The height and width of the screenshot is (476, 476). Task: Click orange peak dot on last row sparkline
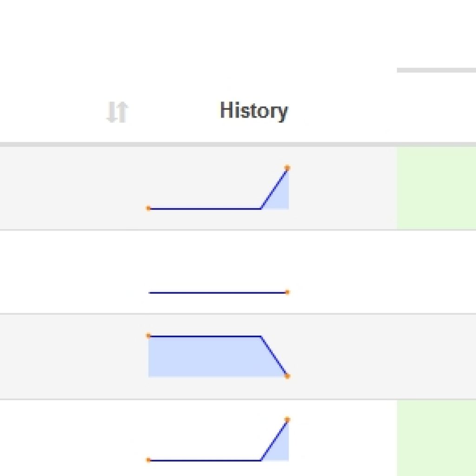(x=287, y=420)
